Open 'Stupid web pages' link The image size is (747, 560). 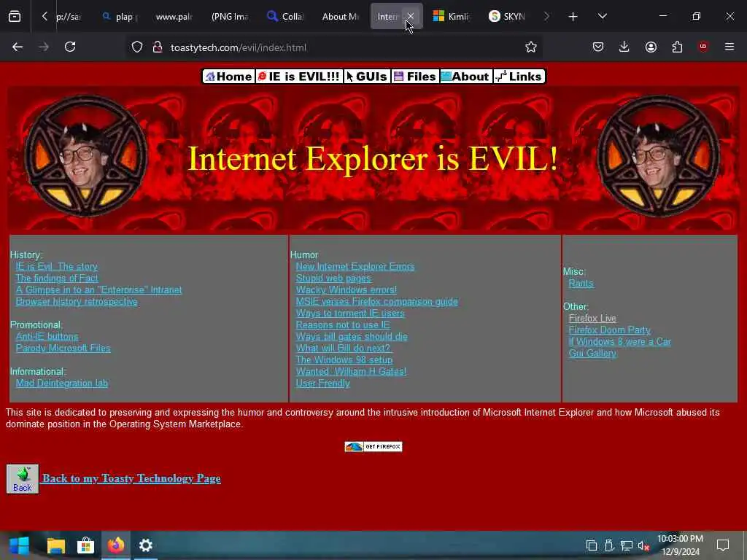tap(333, 278)
